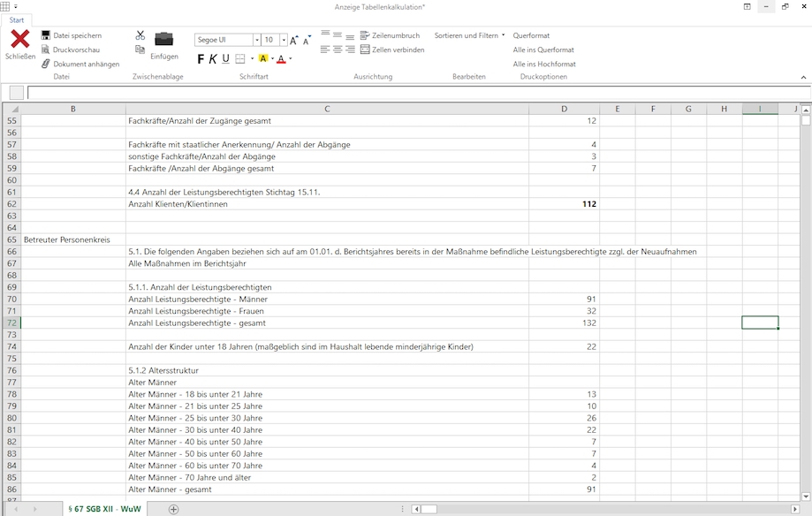Click vertical scrollbar up arrow
This screenshot has height=516, width=812.
(x=806, y=110)
